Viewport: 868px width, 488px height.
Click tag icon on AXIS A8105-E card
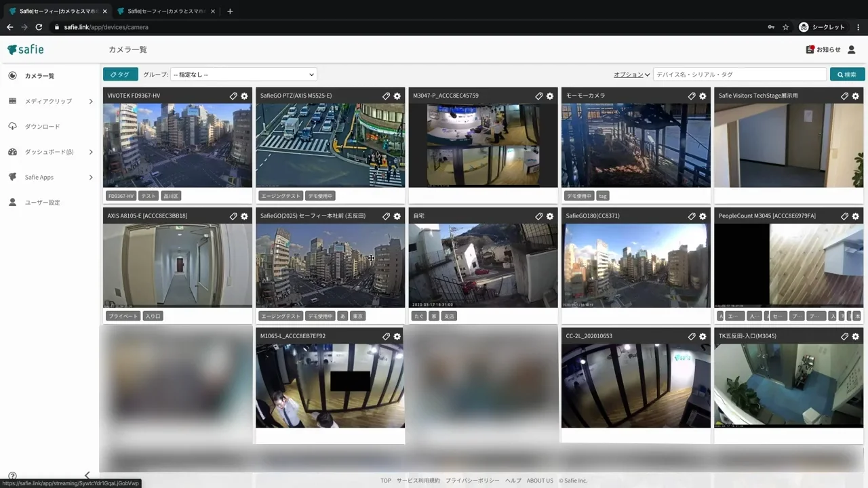[233, 216]
